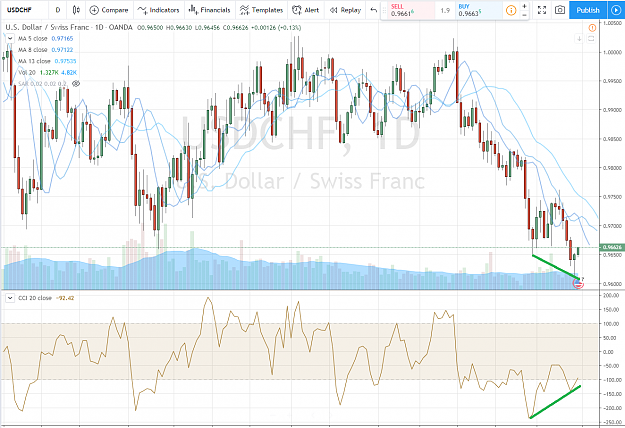Click the play icon next to Publish
This screenshot has height=428, width=625.
tap(616, 10)
